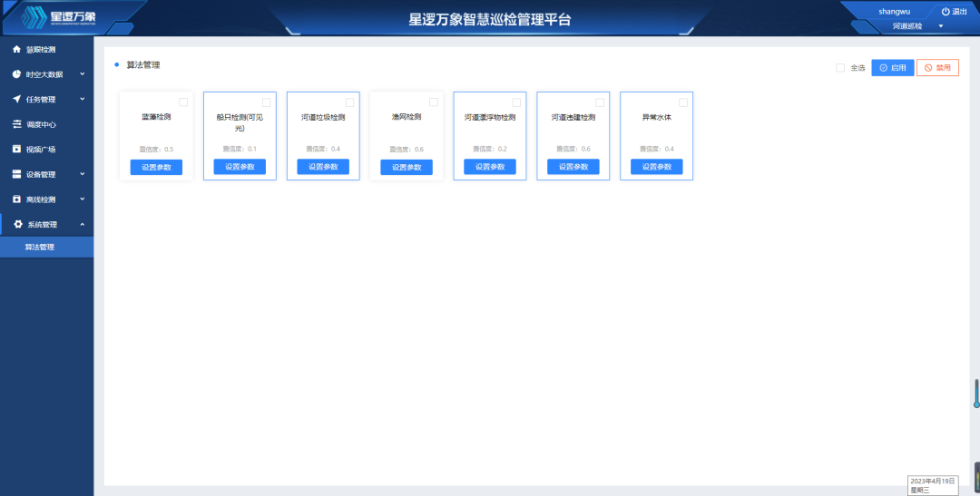The width and height of the screenshot is (980, 496).
Task: Click the server icon for 设备管理
Action: pyautogui.click(x=16, y=174)
